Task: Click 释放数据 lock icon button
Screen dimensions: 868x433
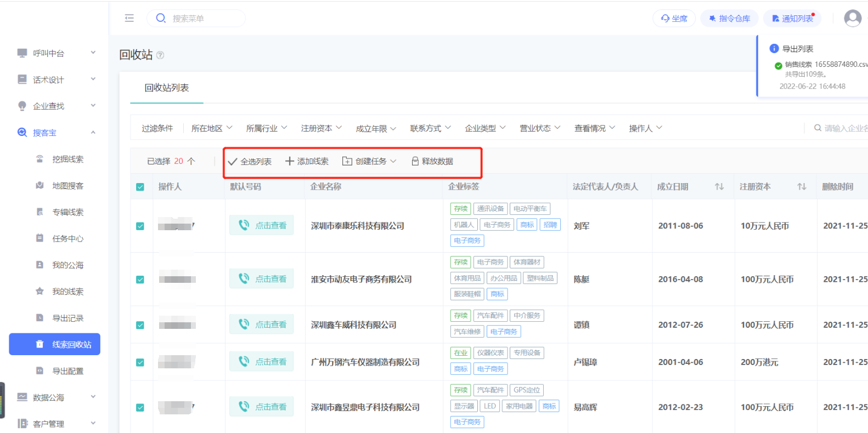Action: (432, 161)
